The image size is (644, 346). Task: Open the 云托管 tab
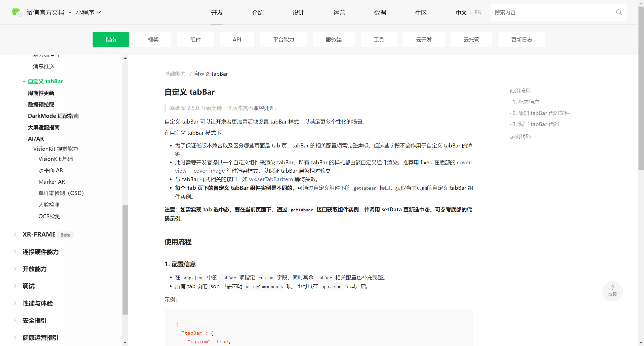click(x=471, y=40)
